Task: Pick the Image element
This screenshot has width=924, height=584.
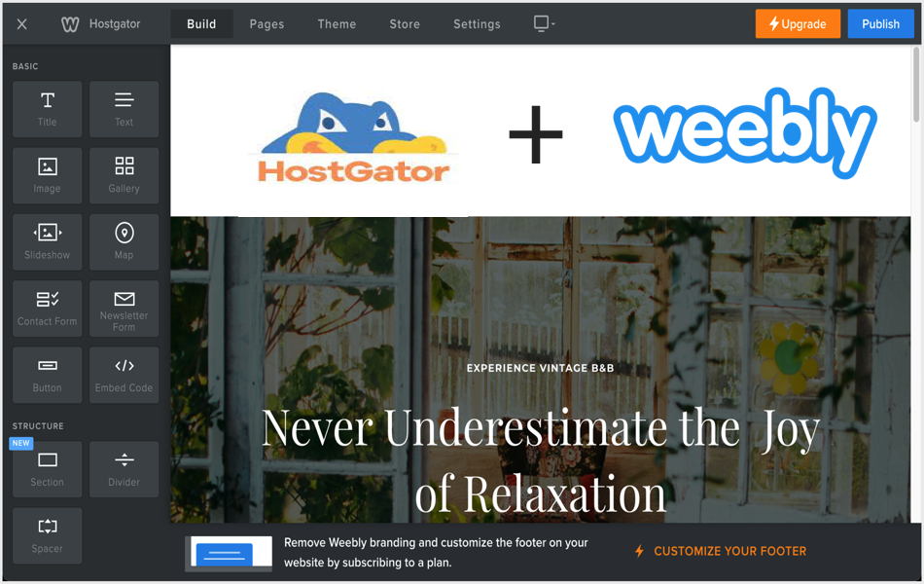Action: pos(47,176)
